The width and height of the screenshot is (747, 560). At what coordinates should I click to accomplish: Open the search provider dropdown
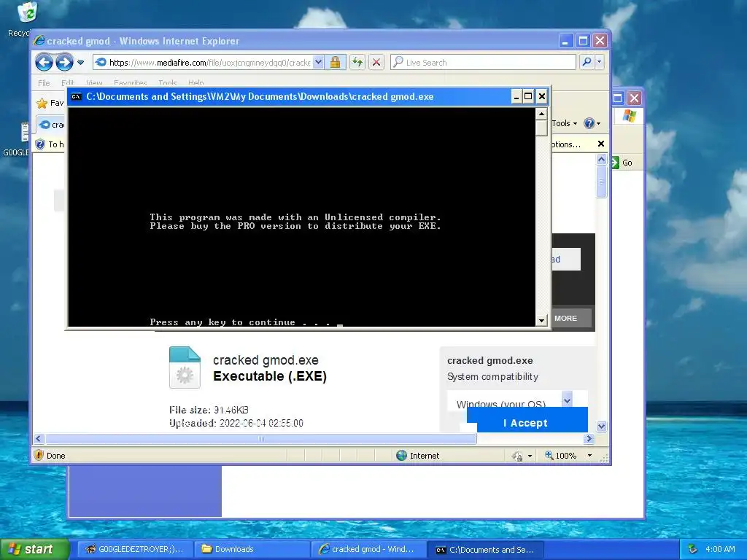tap(600, 62)
